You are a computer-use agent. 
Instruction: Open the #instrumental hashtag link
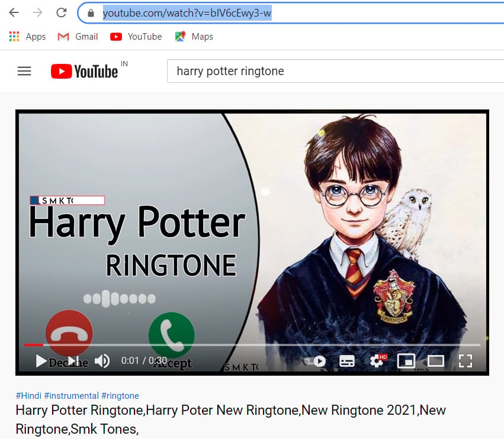click(71, 396)
